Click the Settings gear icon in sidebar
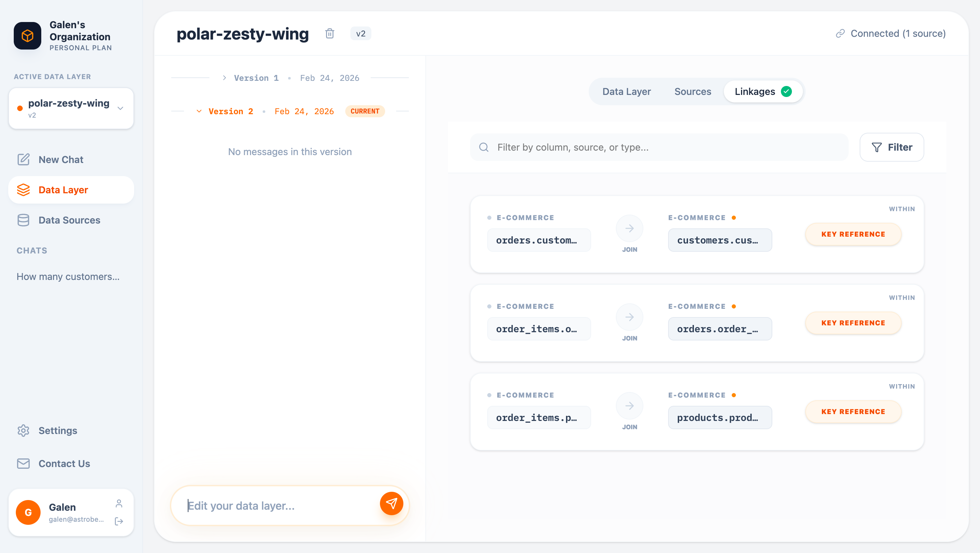 coord(23,431)
